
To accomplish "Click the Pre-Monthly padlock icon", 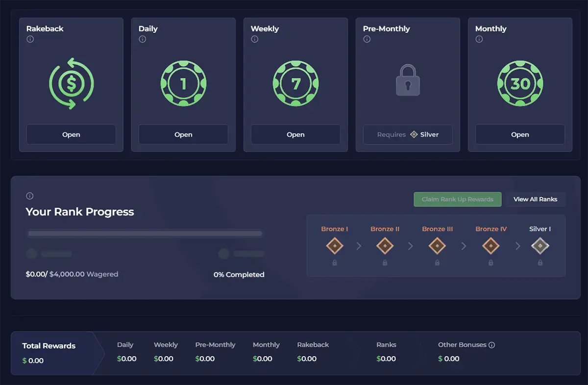I will pos(408,81).
